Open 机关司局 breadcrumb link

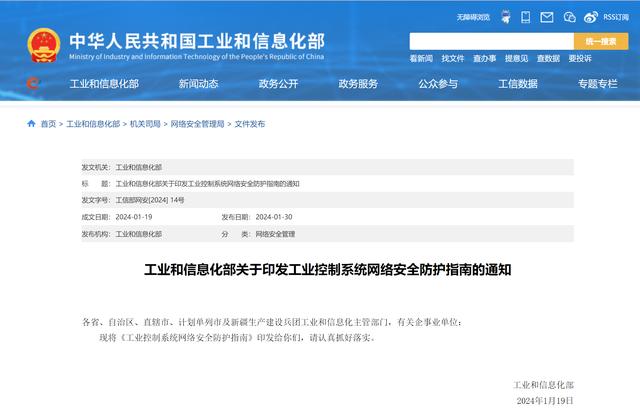(x=145, y=124)
